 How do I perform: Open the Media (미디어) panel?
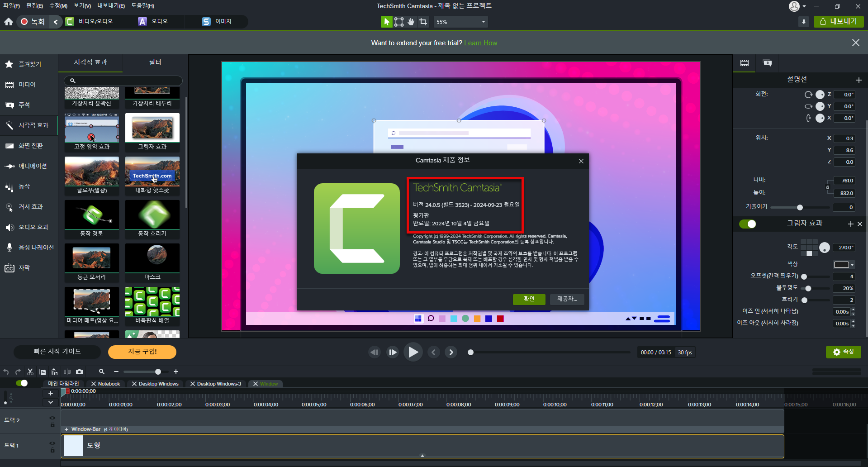click(29, 85)
